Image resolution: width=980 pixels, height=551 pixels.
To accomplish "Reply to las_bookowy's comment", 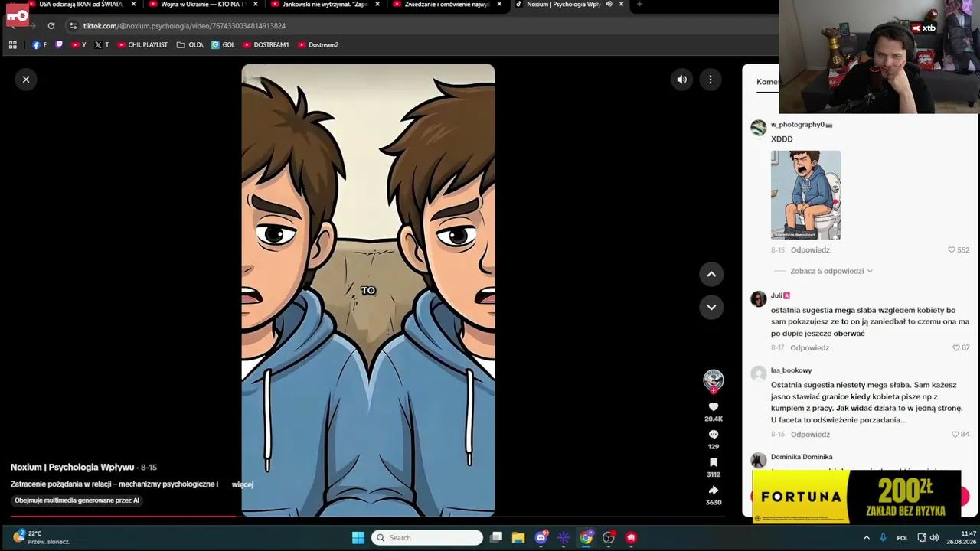I will (x=810, y=435).
